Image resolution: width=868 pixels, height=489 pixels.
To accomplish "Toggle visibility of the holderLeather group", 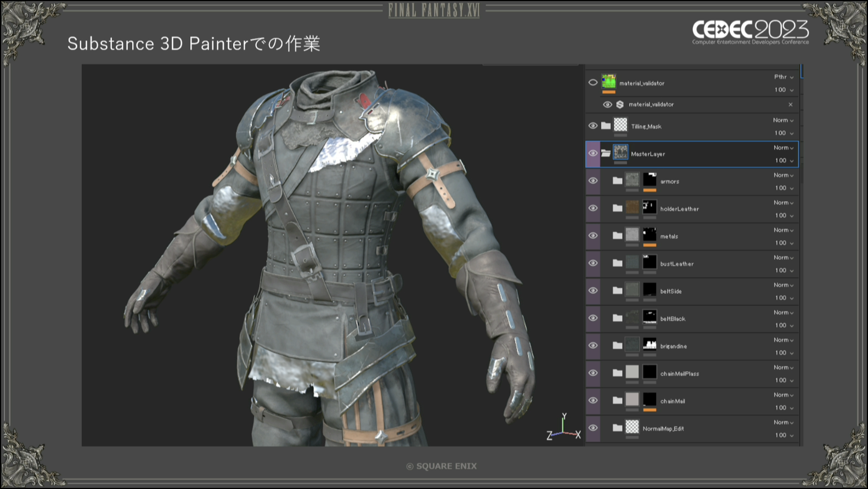I will (x=593, y=208).
